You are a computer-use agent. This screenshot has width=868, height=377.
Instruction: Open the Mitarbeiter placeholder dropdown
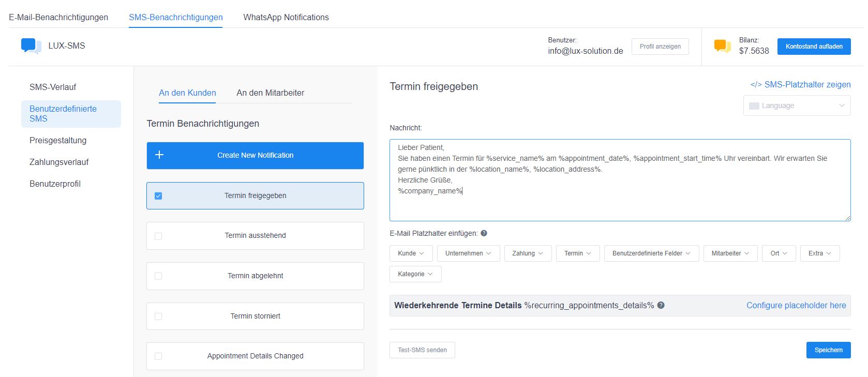click(730, 253)
